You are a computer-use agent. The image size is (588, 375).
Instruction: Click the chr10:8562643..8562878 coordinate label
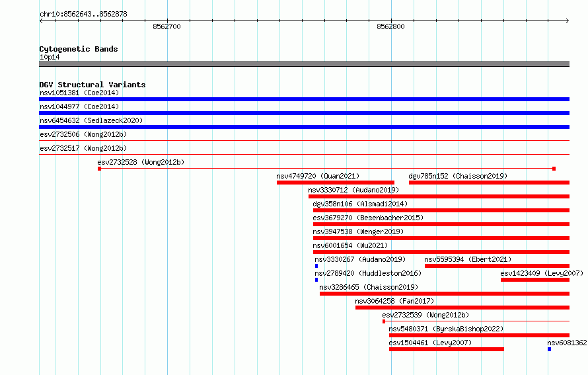pyautogui.click(x=84, y=14)
